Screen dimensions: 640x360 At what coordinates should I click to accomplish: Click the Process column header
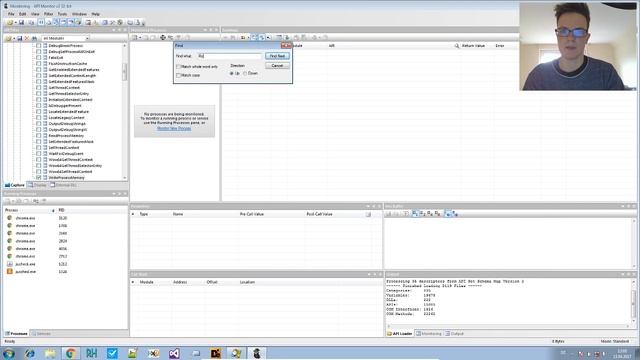click(x=29, y=210)
